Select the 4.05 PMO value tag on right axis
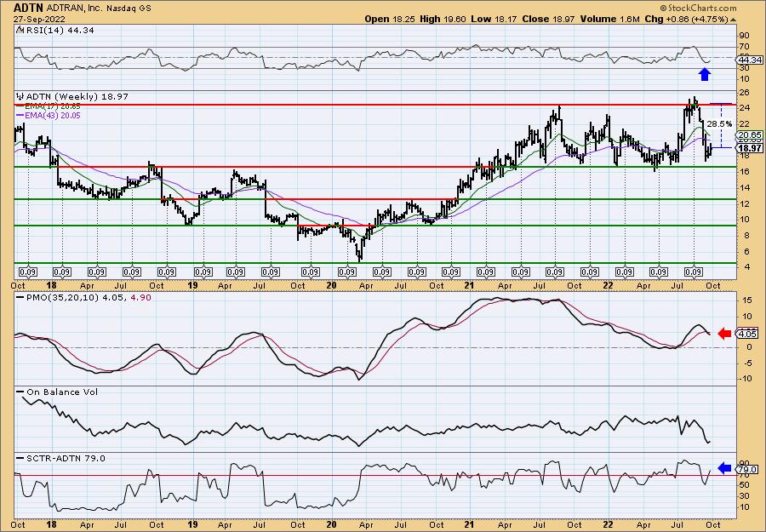 [x=749, y=335]
